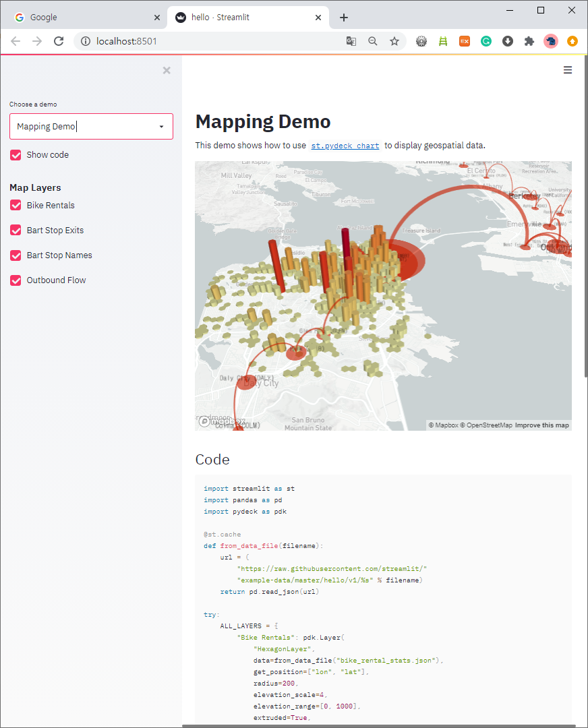Screen dimensions: 588x728
Task: Click the © OpenStreetMap attribution link
Action: (486, 425)
